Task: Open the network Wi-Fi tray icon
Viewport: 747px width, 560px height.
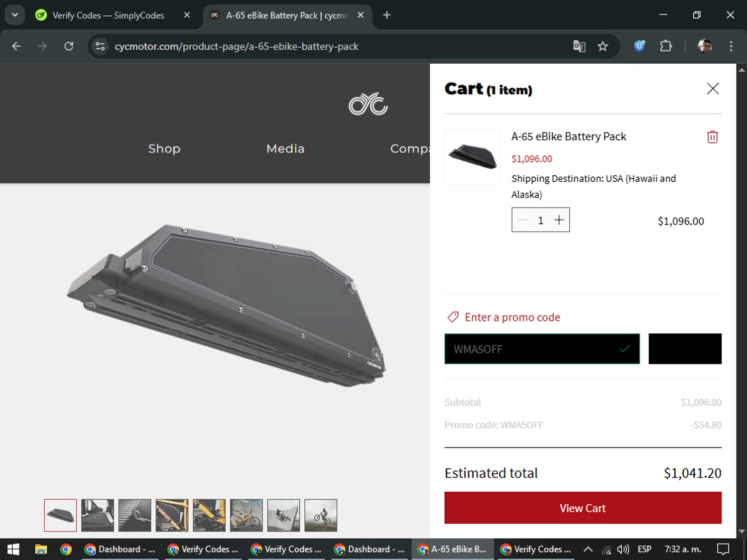Action: coord(606,550)
